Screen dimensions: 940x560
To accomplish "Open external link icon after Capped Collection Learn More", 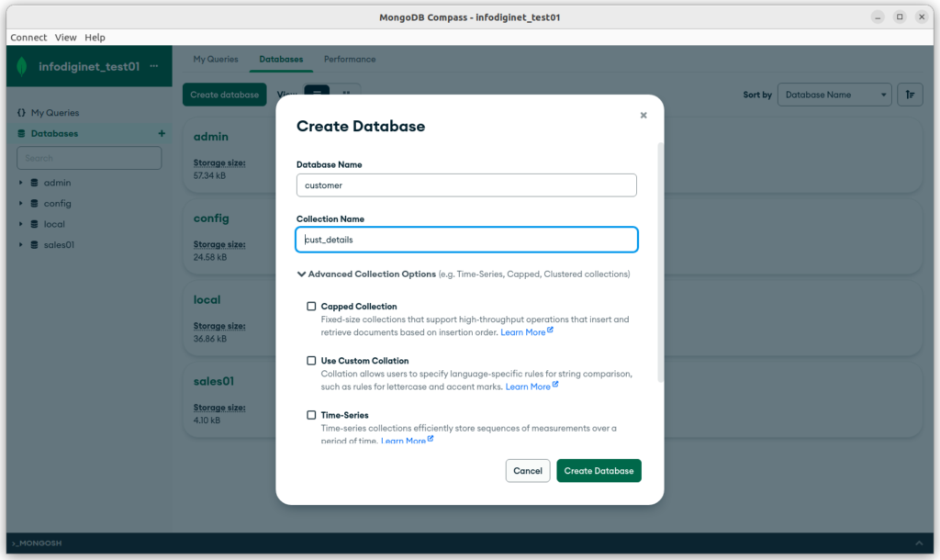I will (x=551, y=330).
